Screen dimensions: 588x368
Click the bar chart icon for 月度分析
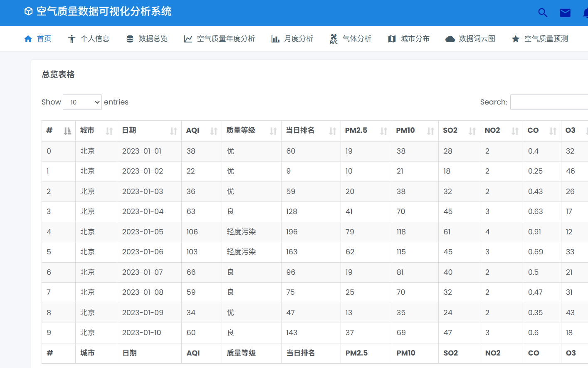(x=275, y=39)
